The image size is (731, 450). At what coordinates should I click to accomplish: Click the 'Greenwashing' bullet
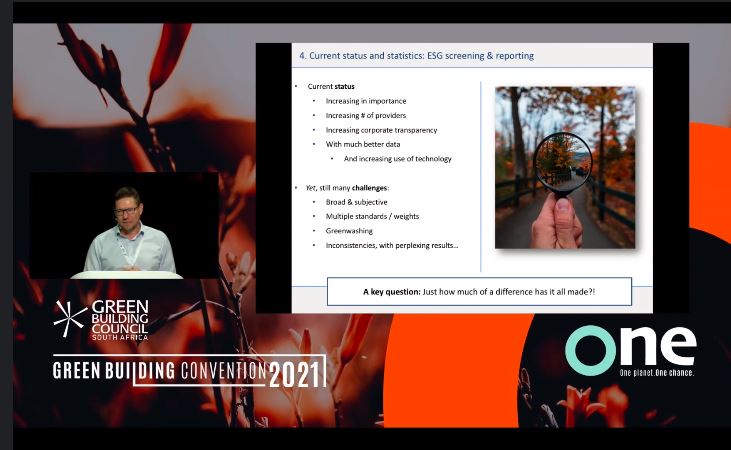pyautogui.click(x=349, y=231)
